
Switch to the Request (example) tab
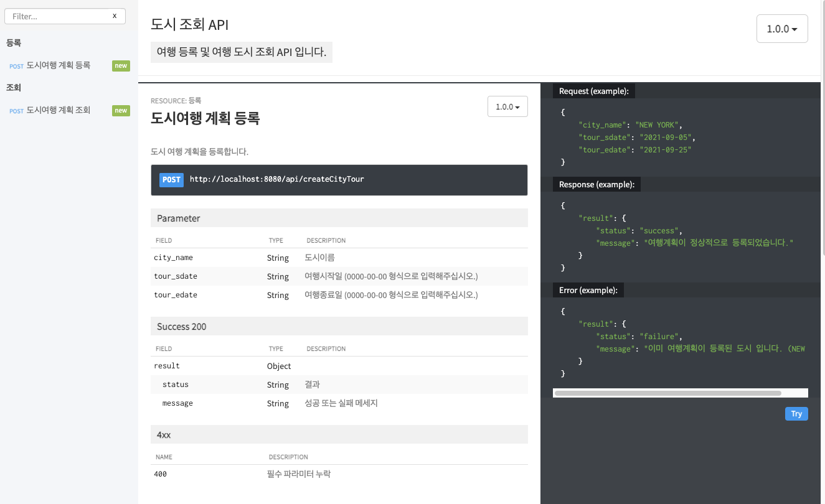coord(594,91)
